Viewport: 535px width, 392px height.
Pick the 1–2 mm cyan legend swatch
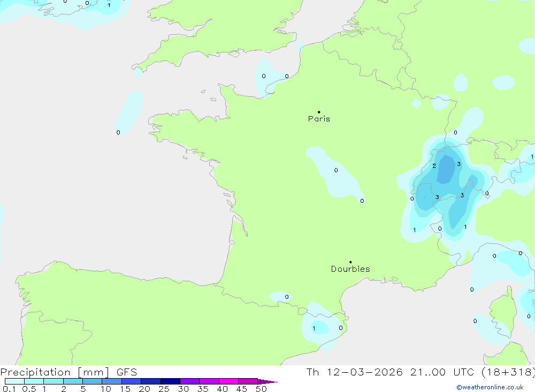point(53,381)
